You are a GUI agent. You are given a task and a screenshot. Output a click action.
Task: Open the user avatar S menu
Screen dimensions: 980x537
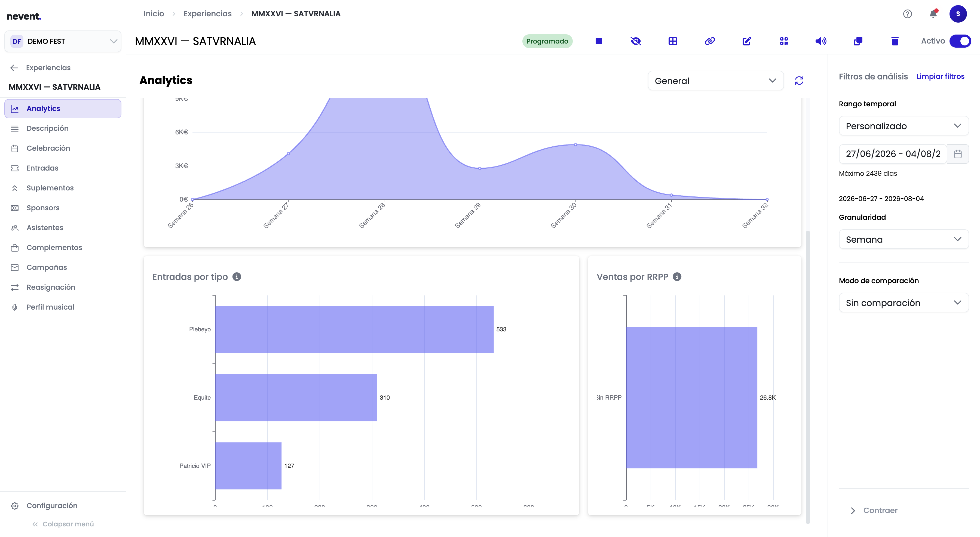958,14
